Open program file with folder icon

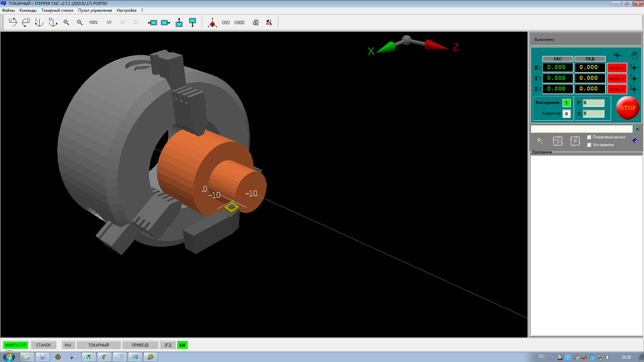(x=540, y=141)
